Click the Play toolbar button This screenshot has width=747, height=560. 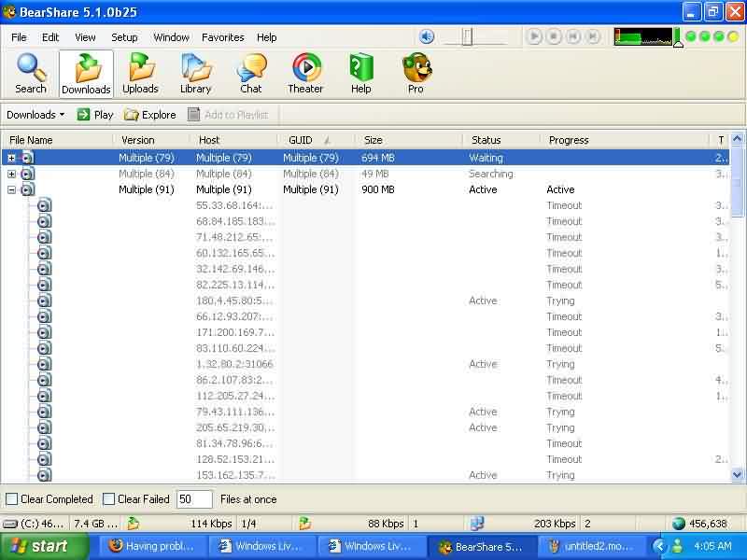point(95,115)
